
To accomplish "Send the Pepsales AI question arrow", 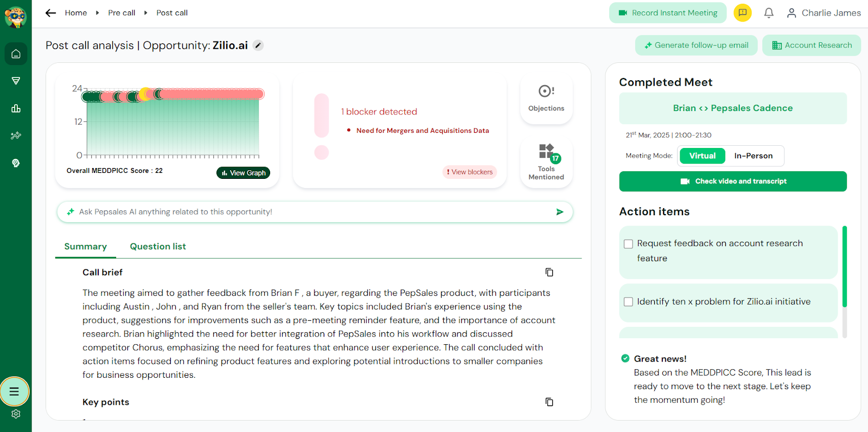I will (x=560, y=212).
